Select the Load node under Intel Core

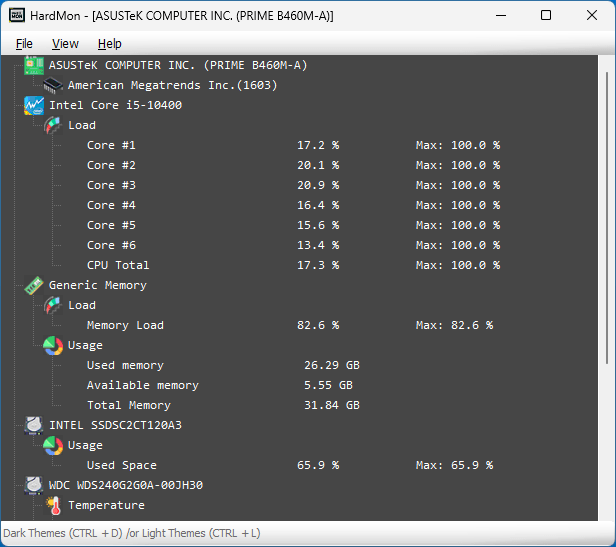point(82,125)
